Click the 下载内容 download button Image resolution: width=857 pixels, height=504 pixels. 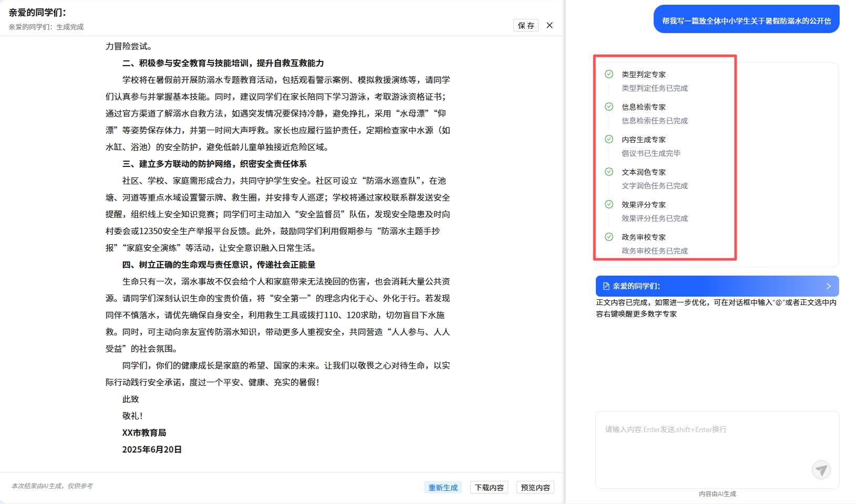click(x=489, y=488)
